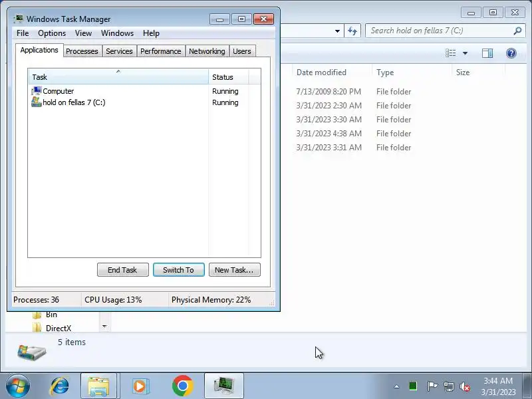
Task: Click the Switch To button
Action: pos(179,270)
